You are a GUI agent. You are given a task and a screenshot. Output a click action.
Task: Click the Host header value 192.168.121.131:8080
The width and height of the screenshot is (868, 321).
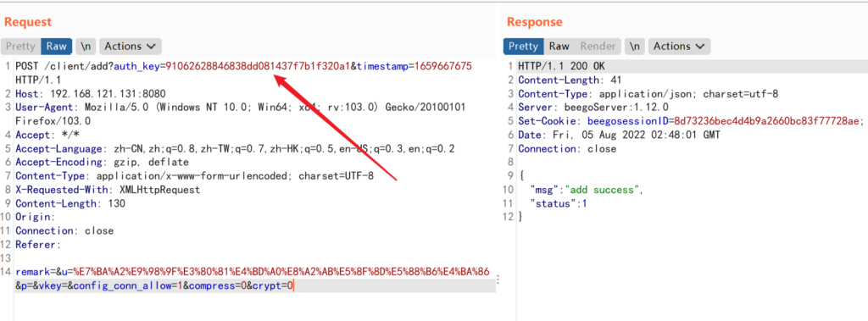pyautogui.click(x=108, y=93)
